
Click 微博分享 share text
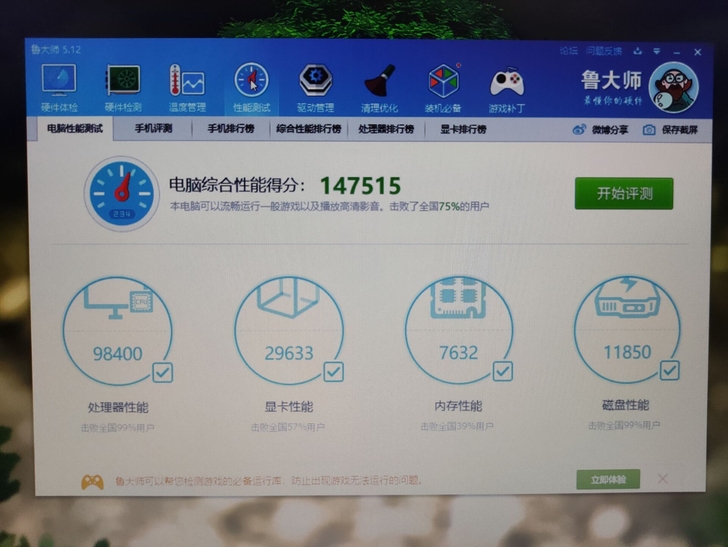tap(610, 130)
